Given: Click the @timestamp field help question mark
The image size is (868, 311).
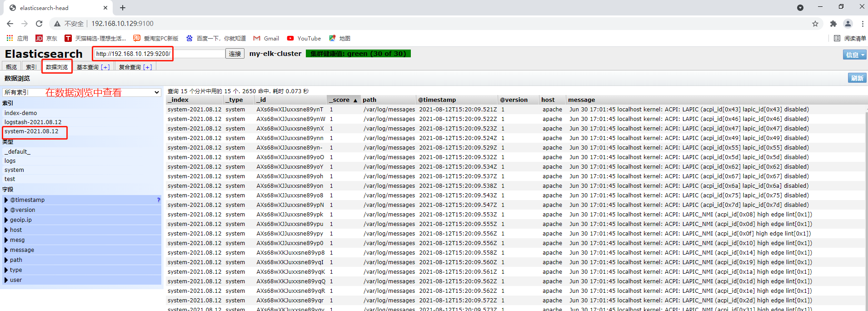Looking at the screenshot, I should 158,200.
